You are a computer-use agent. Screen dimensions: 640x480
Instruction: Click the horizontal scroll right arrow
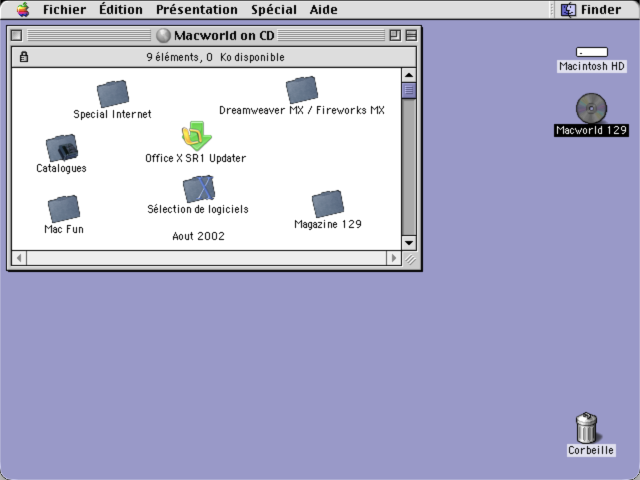(393, 258)
